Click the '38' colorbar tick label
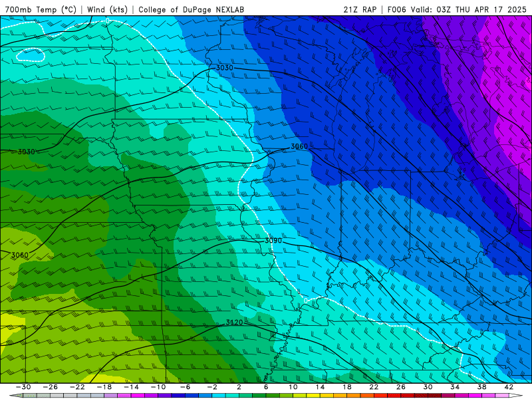 (481, 387)
